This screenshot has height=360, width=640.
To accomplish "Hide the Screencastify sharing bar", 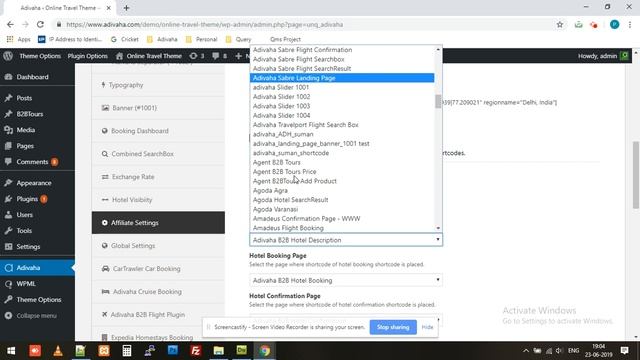I will click(427, 327).
